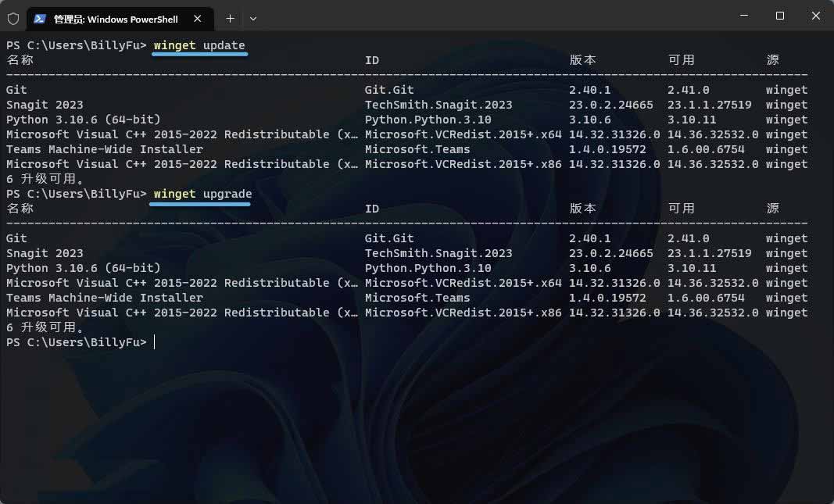834x504 pixels.
Task: Click "6 升级可用。" below winget upgrade table
Action: [x=45, y=327]
